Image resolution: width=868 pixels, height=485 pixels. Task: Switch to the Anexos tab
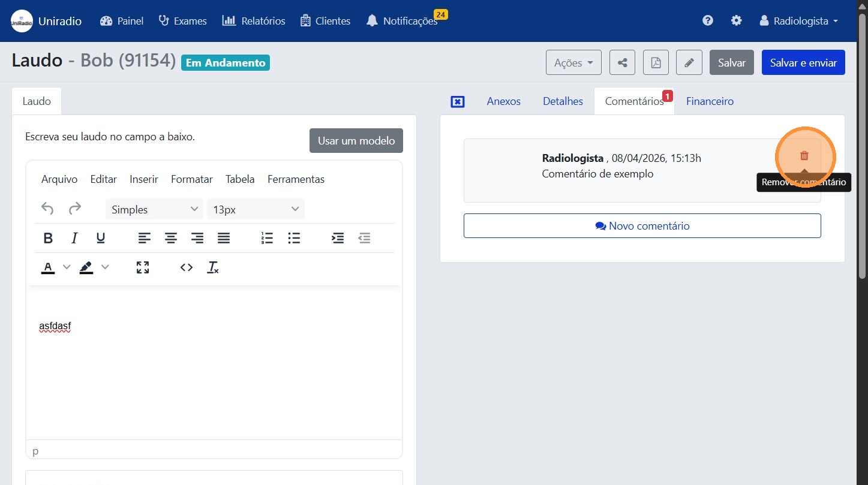point(503,101)
